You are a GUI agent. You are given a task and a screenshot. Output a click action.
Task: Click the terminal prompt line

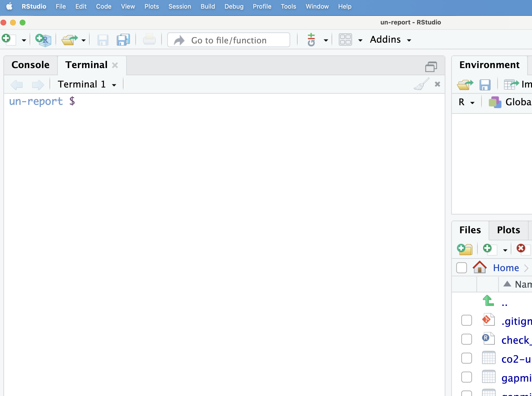click(x=42, y=102)
